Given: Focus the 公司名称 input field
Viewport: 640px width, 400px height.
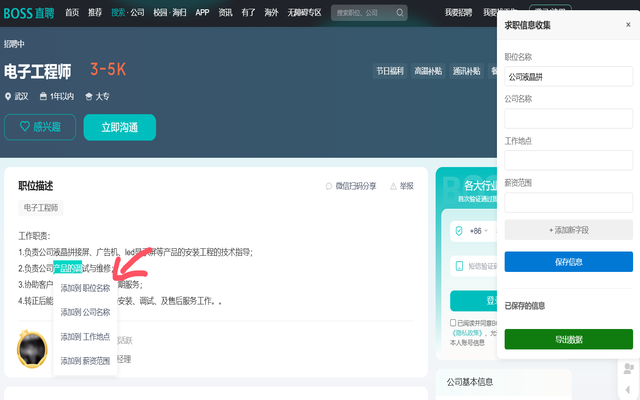Looking at the screenshot, I should pos(569,119).
